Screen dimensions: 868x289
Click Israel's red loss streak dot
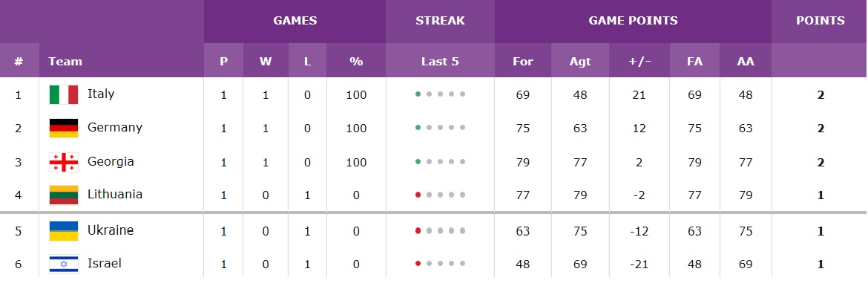pyautogui.click(x=418, y=264)
